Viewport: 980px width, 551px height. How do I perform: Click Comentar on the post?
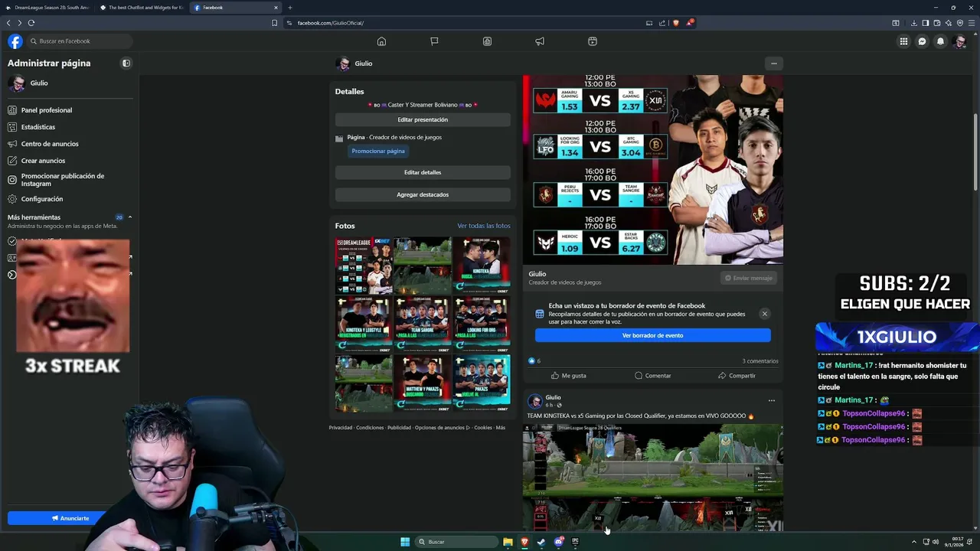652,376
